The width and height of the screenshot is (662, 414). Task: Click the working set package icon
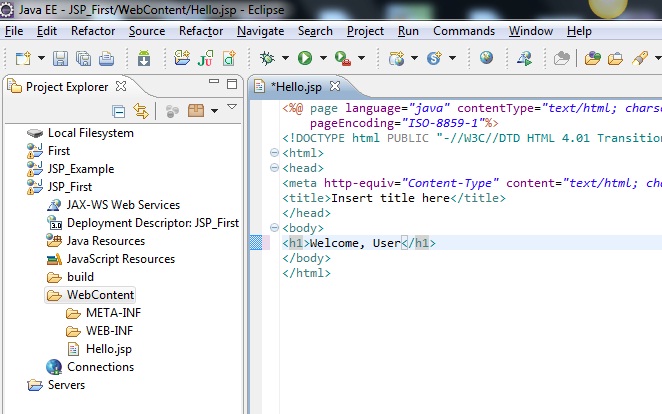point(196,111)
